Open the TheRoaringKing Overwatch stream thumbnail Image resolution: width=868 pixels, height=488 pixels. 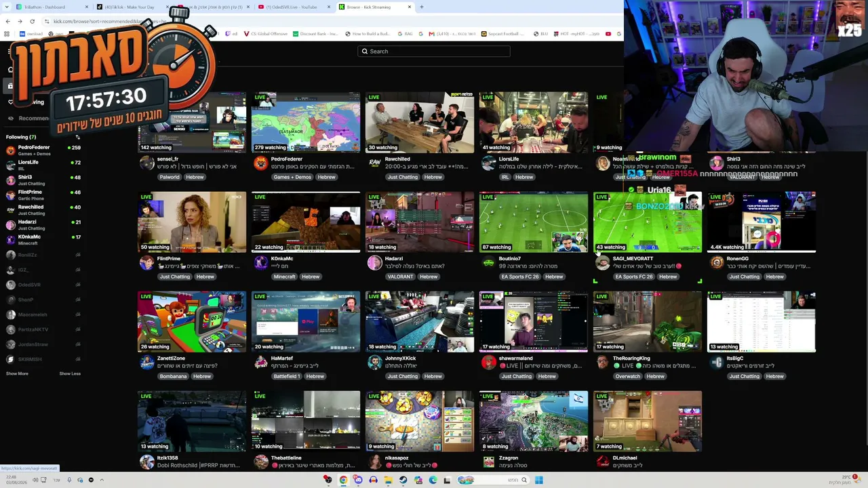tap(648, 322)
